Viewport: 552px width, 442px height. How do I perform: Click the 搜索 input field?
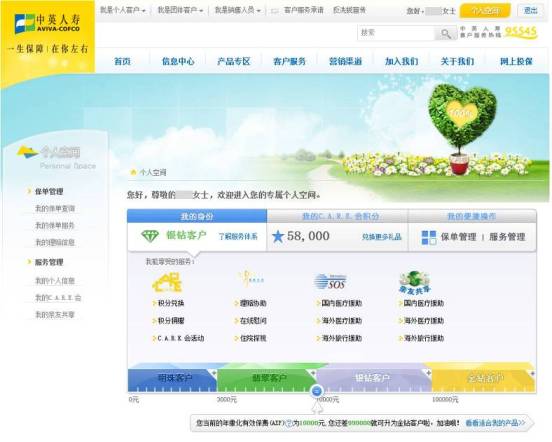point(396,33)
